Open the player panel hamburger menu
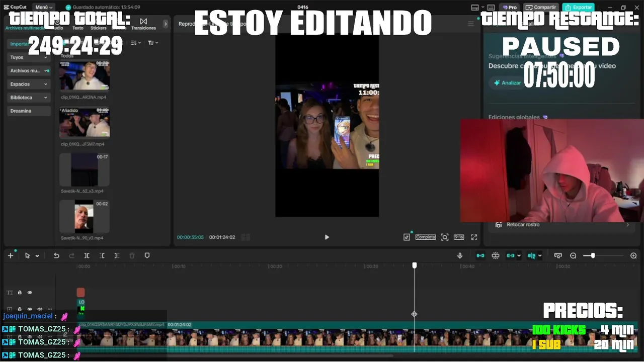Image resolution: width=644 pixels, height=362 pixels. (x=471, y=24)
